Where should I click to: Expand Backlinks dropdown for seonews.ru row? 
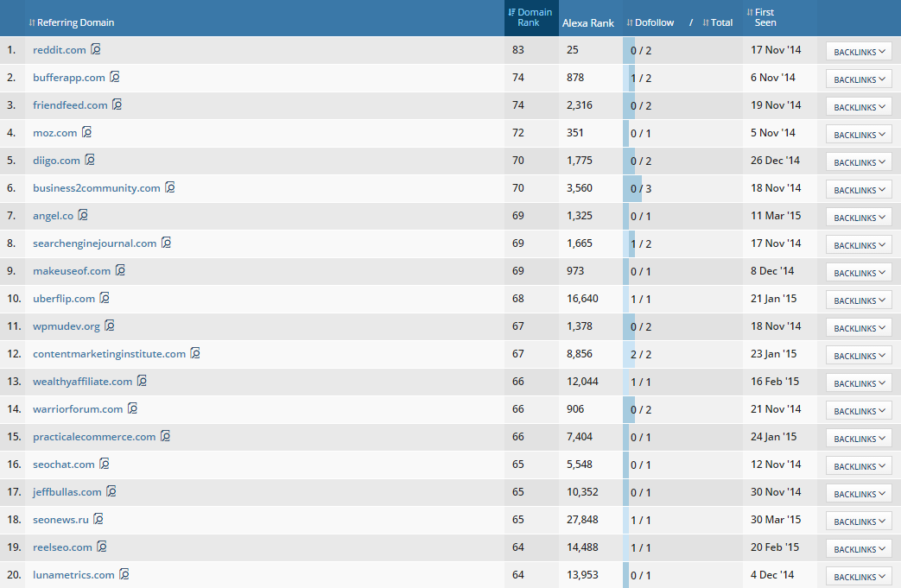[859, 521]
